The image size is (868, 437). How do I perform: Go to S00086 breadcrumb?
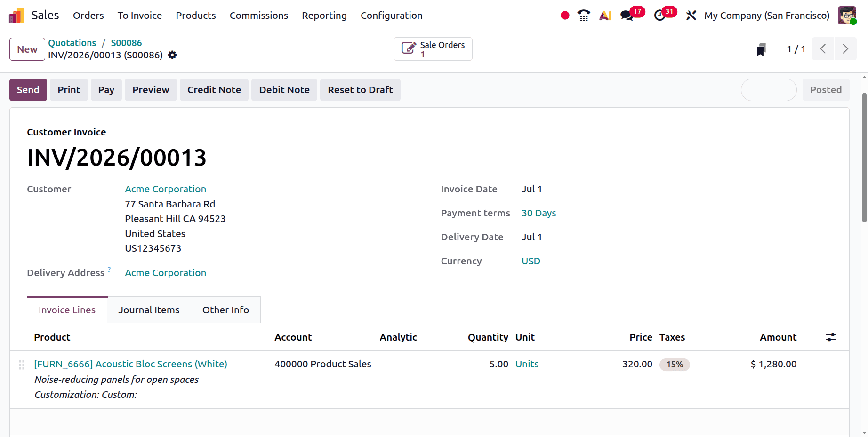[126, 43]
